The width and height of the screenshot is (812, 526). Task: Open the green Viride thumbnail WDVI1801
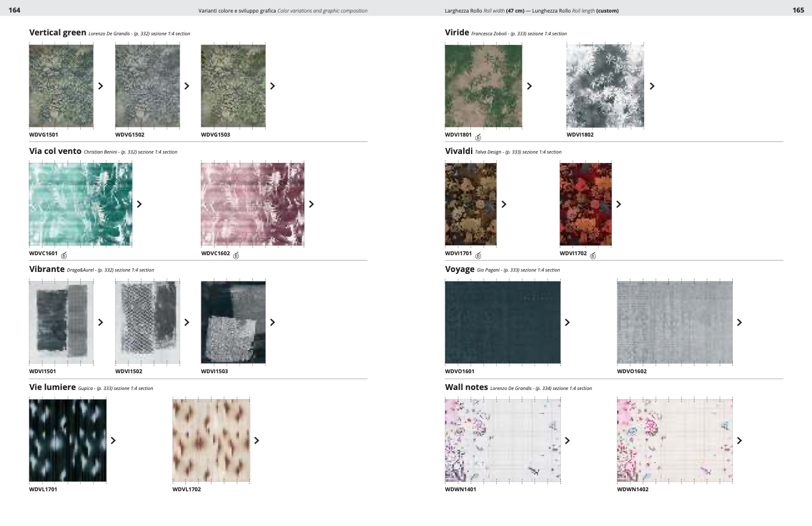483,86
